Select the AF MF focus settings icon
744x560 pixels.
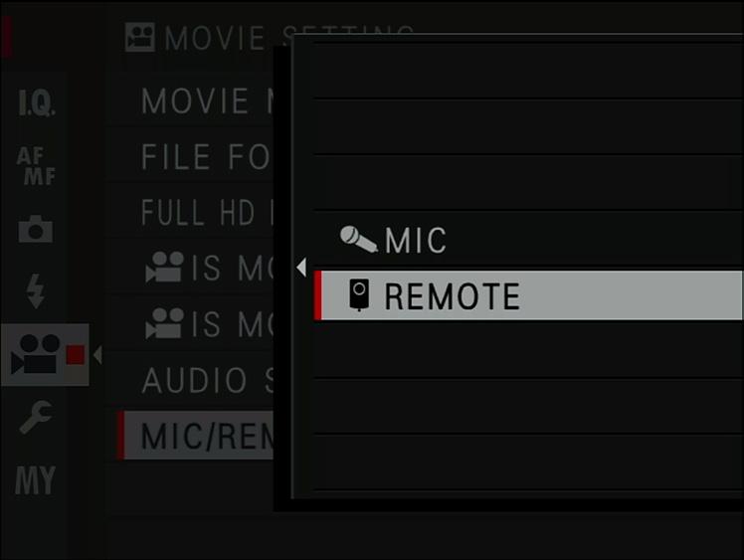(x=36, y=165)
